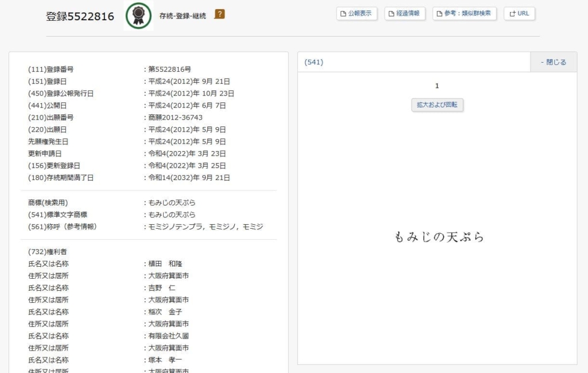The width and height of the screenshot is (588, 373).
Task: Open the 公報表示 gazette display button
Action: pyautogui.click(x=357, y=13)
